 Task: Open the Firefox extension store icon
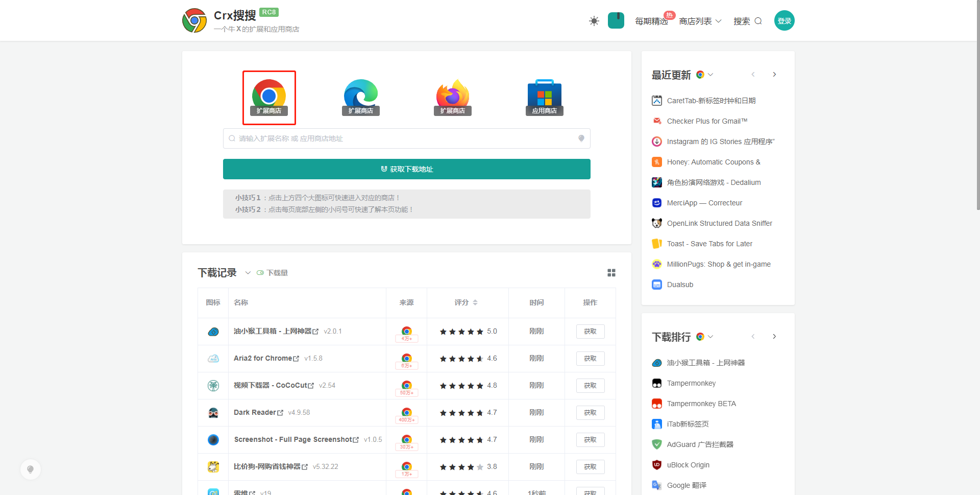pos(453,98)
